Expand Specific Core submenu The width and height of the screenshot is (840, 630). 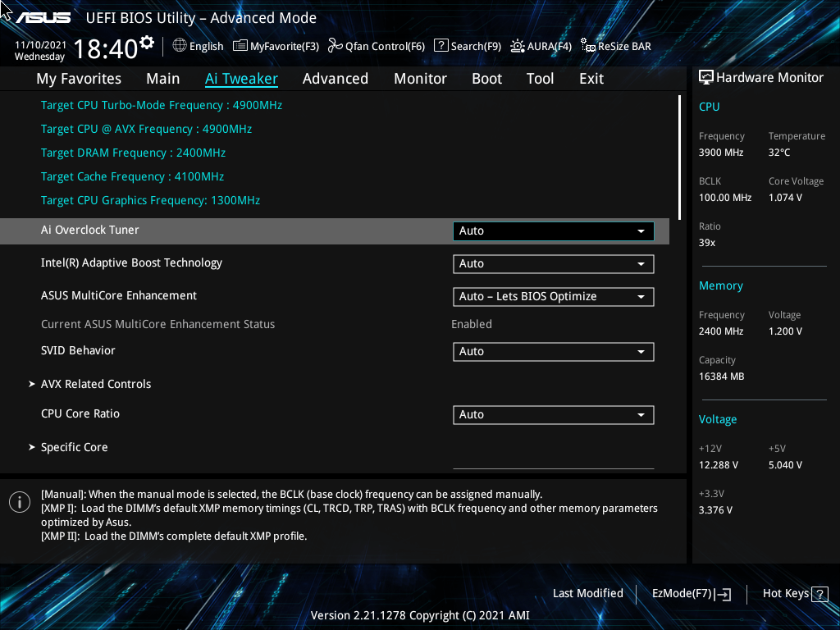74,447
